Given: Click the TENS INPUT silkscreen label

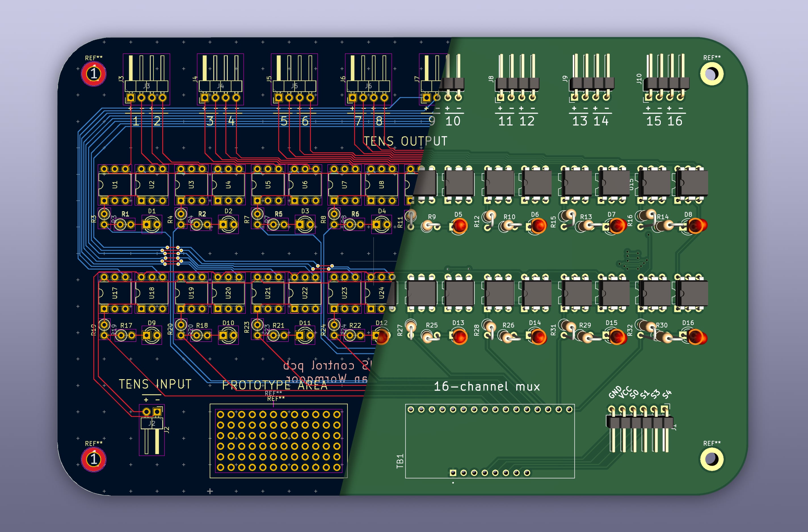Looking at the screenshot, I should pyautogui.click(x=155, y=384).
